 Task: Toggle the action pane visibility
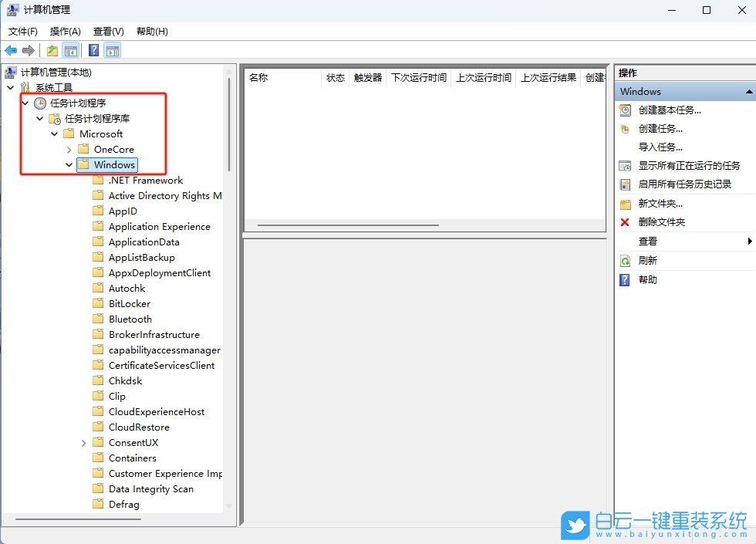point(113,49)
